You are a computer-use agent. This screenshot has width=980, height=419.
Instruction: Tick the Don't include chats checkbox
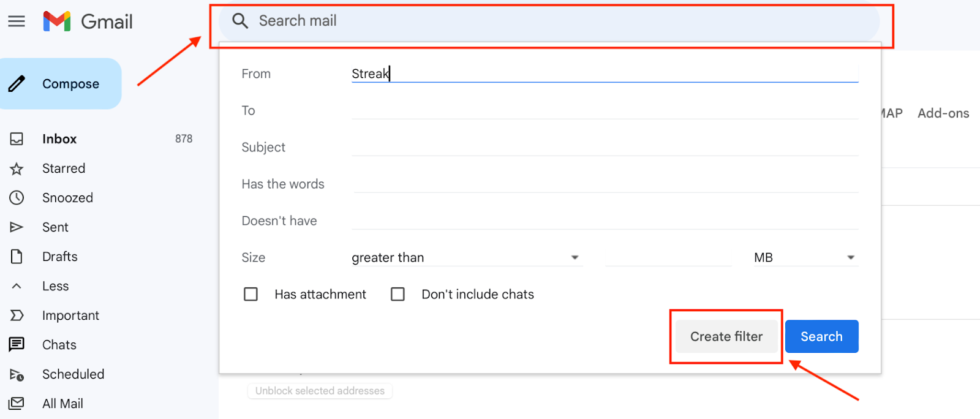(398, 294)
